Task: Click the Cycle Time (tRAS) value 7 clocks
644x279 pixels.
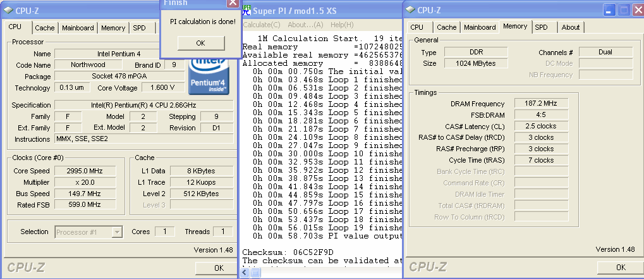Action: tap(541, 160)
